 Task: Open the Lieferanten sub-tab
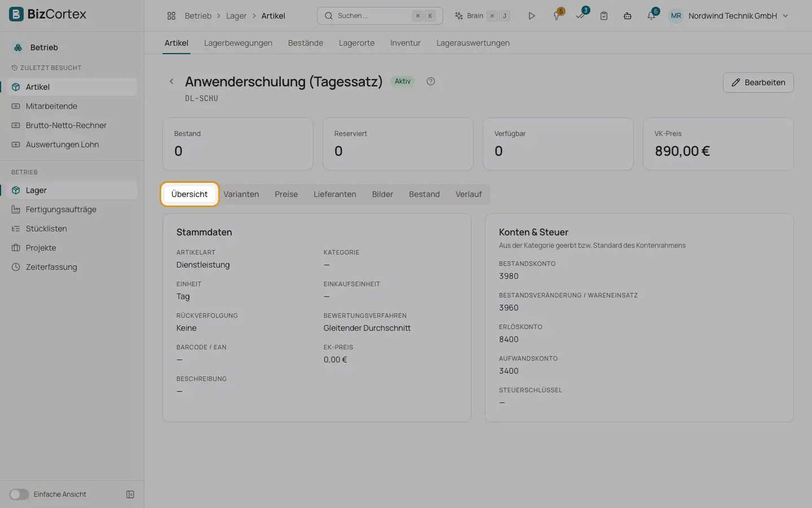[x=335, y=194]
